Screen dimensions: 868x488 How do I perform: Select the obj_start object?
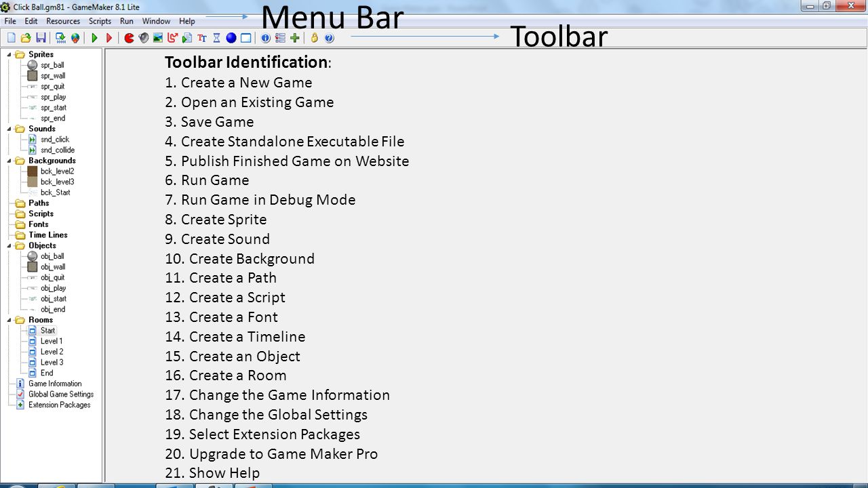(54, 299)
